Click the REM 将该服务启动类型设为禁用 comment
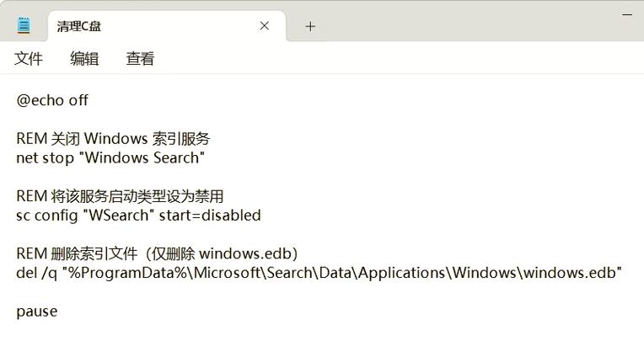The width and height of the screenshot is (644, 341). [120, 196]
